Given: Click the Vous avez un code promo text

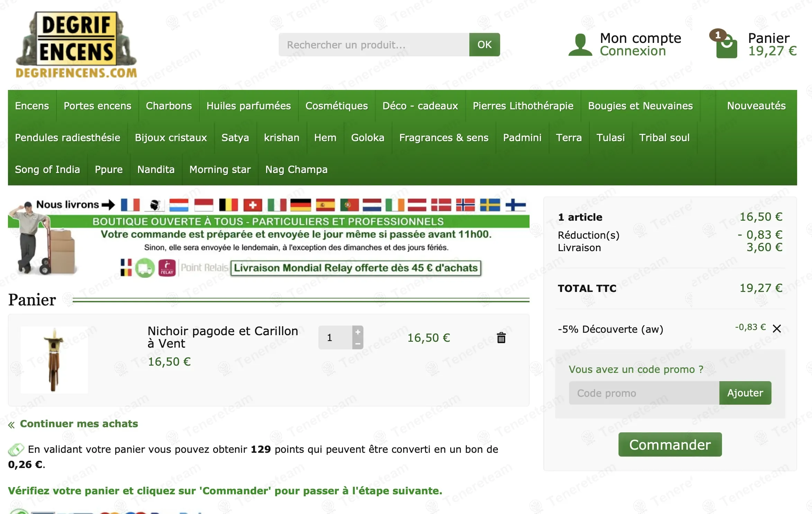Looking at the screenshot, I should click(x=636, y=369).
